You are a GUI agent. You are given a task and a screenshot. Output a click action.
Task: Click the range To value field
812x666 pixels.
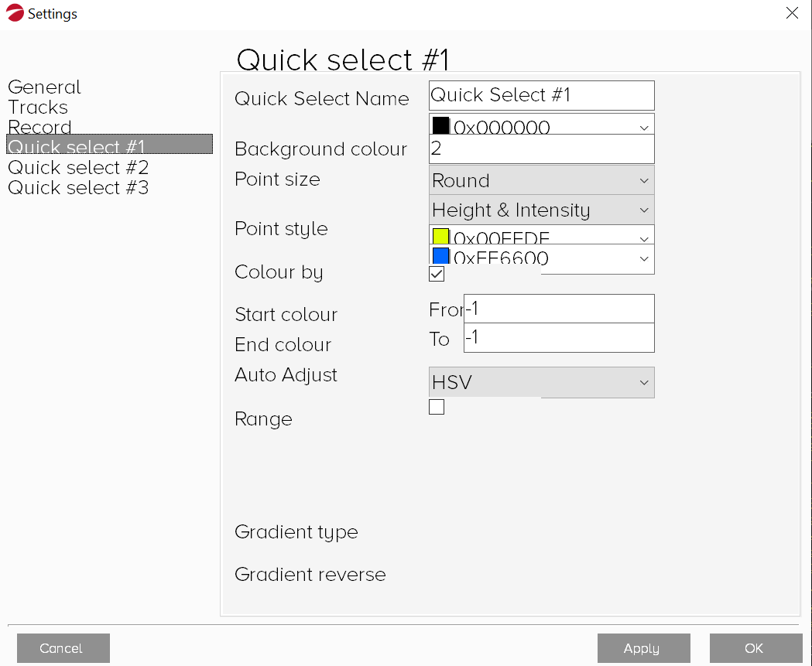pos(558,338)
